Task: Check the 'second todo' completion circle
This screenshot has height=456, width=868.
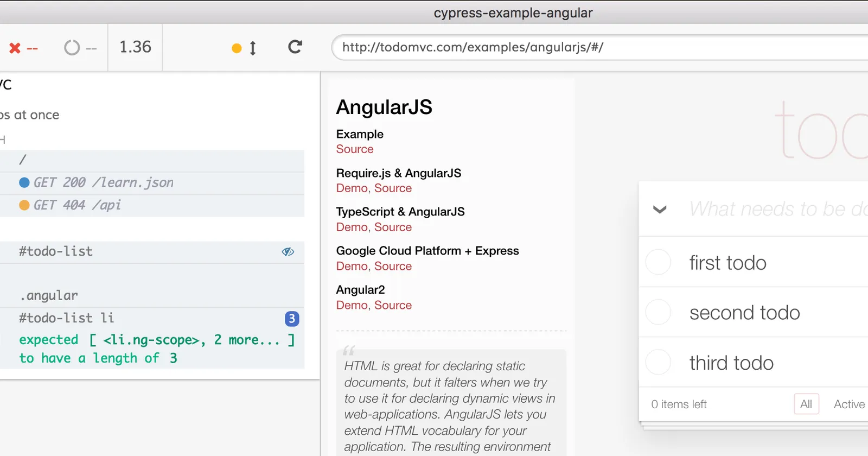Action: pos(658,313)
